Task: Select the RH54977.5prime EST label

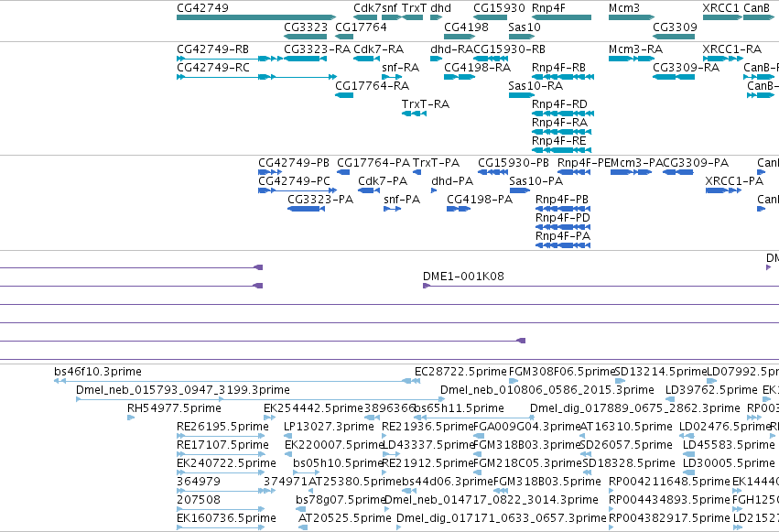Action: pyautogui.click(x=174, y=408)
